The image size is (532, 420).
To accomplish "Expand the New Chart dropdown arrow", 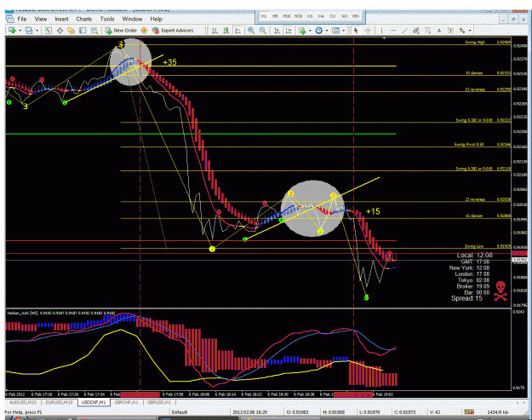I will [20, 31].
